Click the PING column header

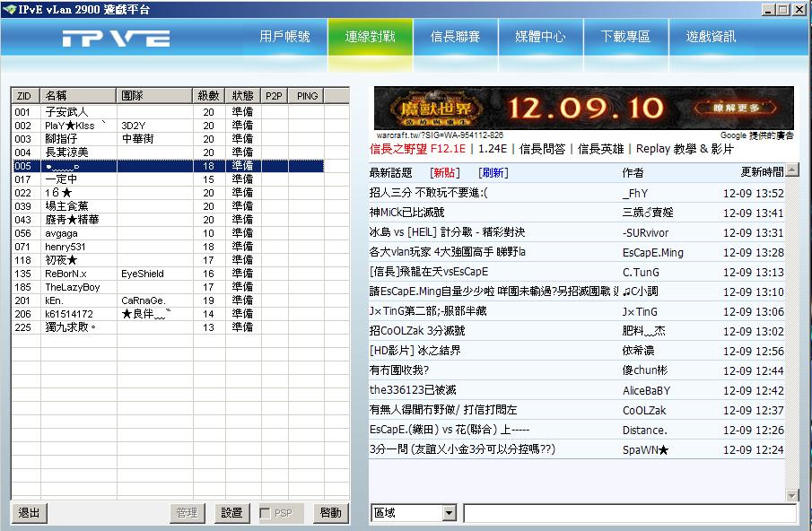click(306, 96)
